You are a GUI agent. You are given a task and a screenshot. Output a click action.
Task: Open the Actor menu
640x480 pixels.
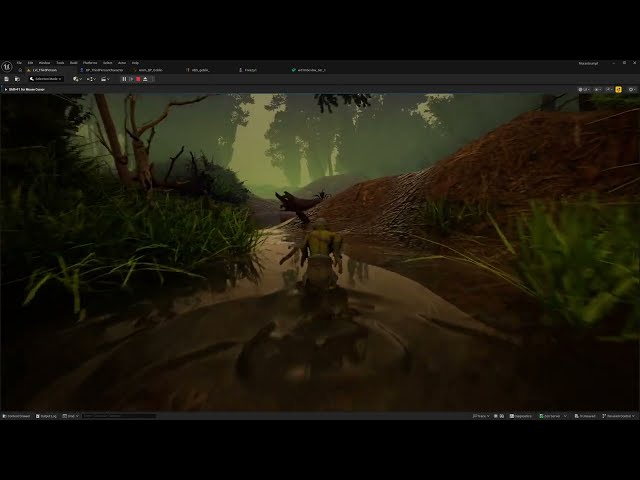[x=122, y=63]
